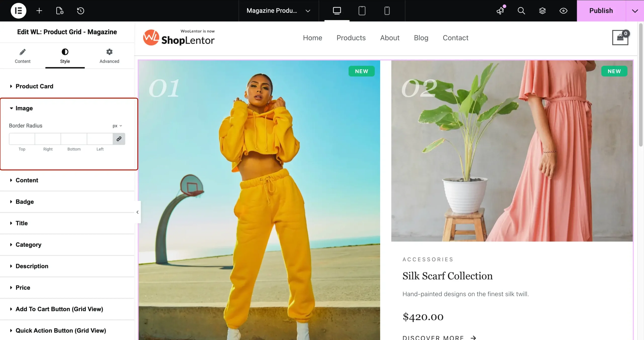Open the What's New megaphone icon
The width and height of the screenshot is (644, 340).
500,11
